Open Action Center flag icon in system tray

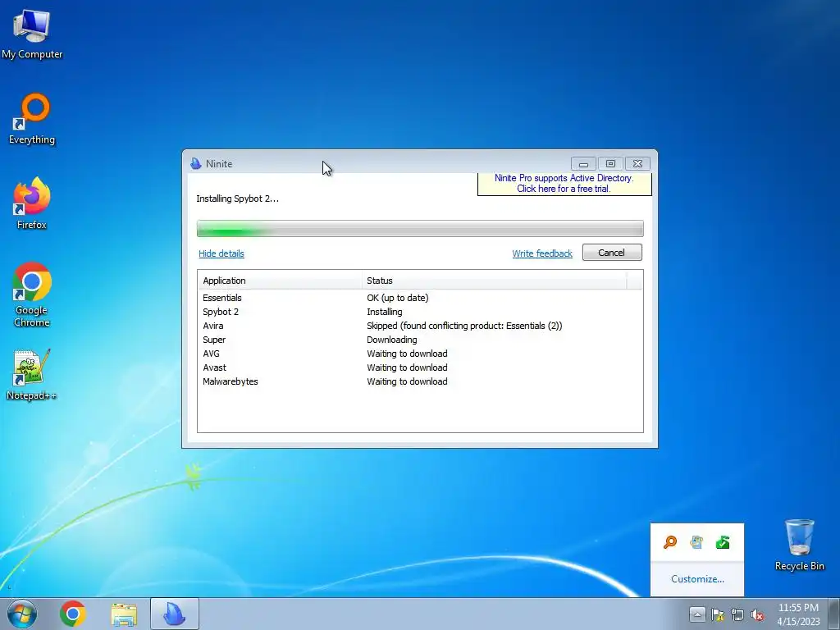tap(717, 614)
